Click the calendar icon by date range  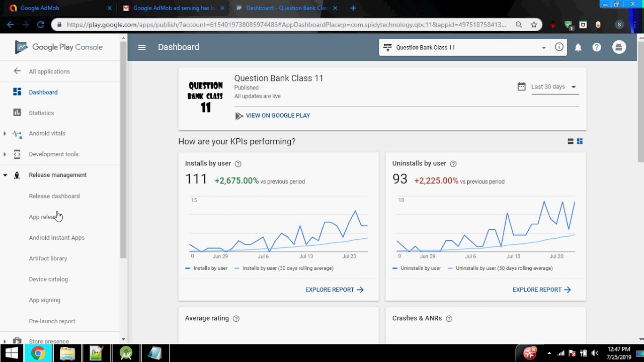click(x=522, y=86)
